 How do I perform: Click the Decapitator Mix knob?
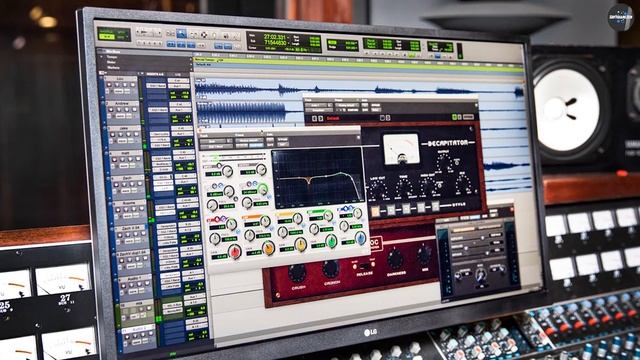[x=463, y=184]
